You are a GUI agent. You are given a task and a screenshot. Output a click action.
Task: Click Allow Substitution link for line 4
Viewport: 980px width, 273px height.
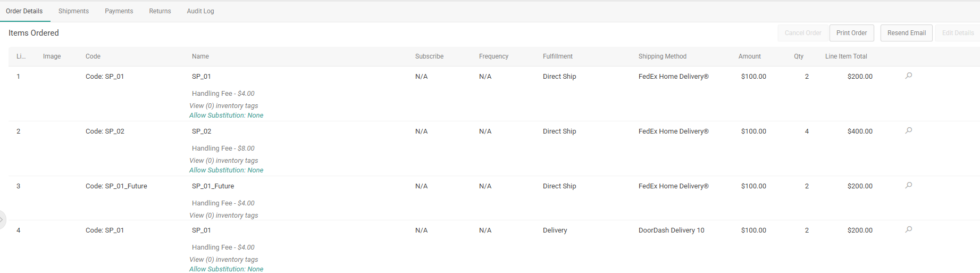pyautogui.click(x=227, y=269)
